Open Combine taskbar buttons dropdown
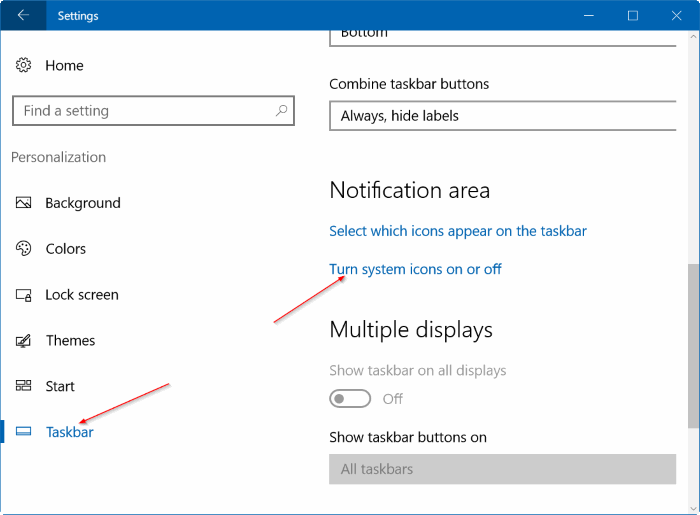Viewport: 700px width, 515px height. click(503, 116)
